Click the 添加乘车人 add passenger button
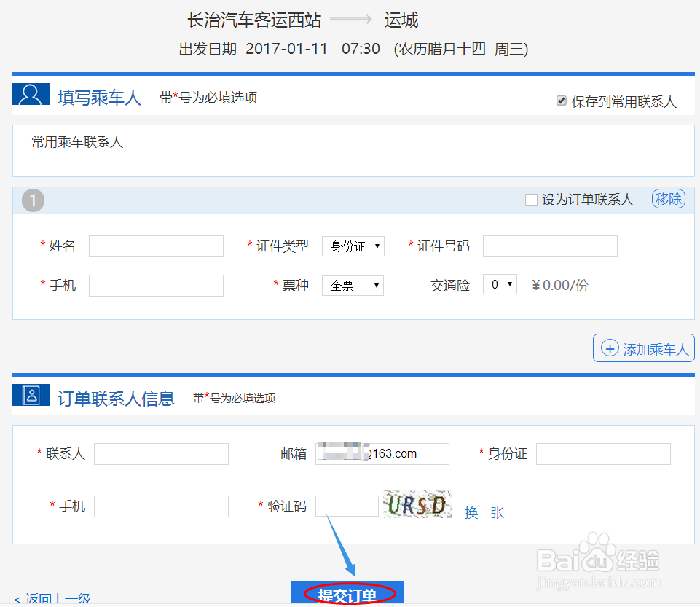700x607 pixels. coord(643,348)
